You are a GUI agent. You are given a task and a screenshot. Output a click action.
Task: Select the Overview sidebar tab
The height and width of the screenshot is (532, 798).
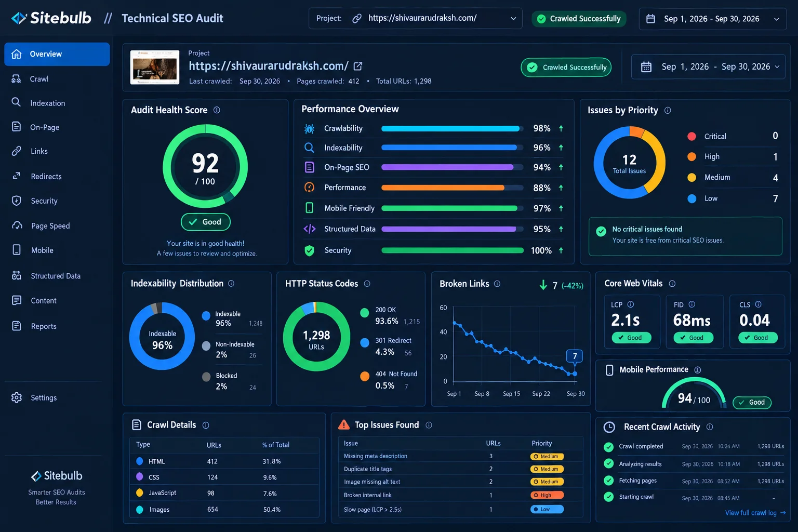pyautogui.click(x=57, y=54)
